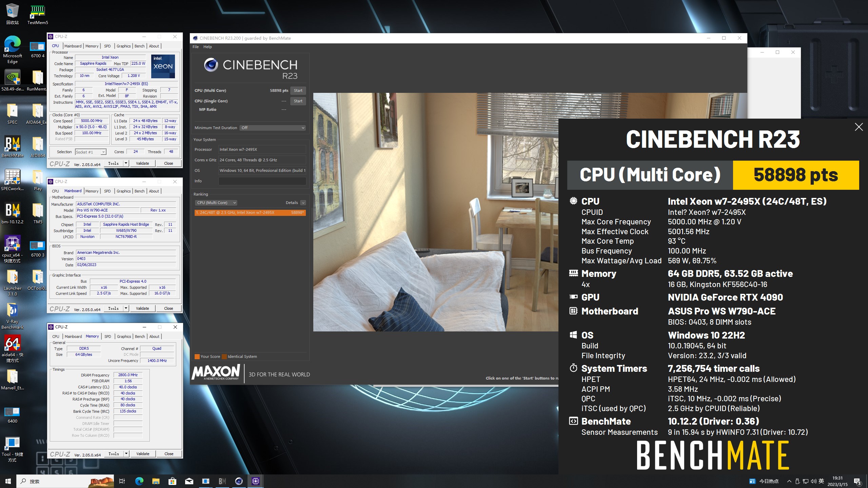Open the '6700 4' desktop image file

click(x=38, y=49)
